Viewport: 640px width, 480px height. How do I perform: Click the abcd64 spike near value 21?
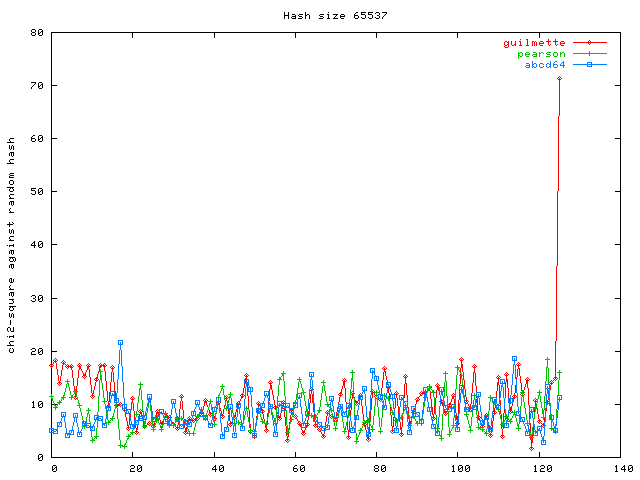(x=120, y=342)
